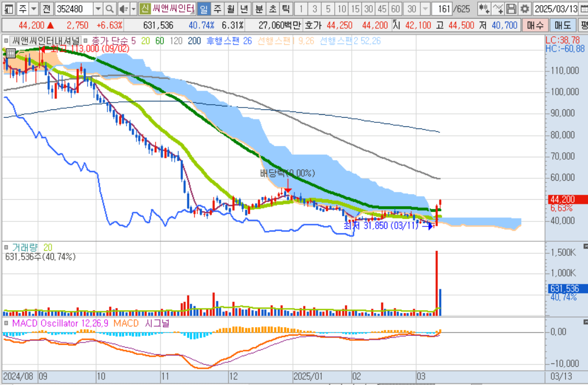Click the green '신' badge icon
Screen dimensions: 588x385
145,8
